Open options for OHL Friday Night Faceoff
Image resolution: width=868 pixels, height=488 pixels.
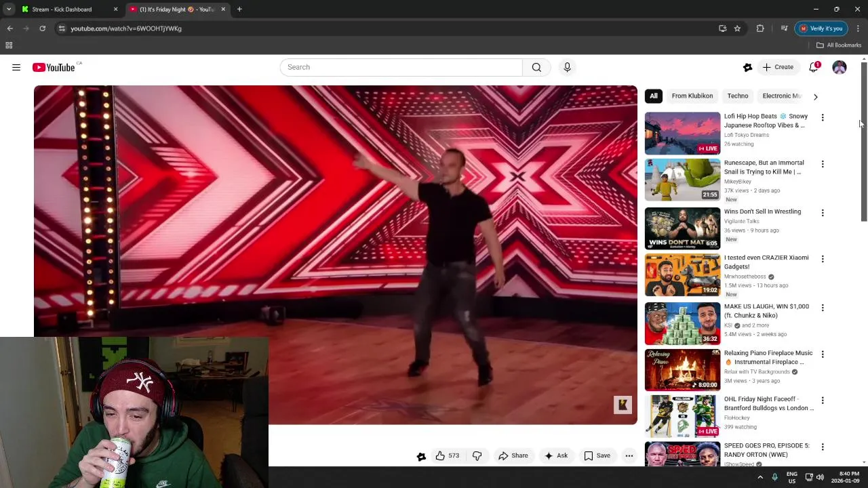click(x=823, y=401)
